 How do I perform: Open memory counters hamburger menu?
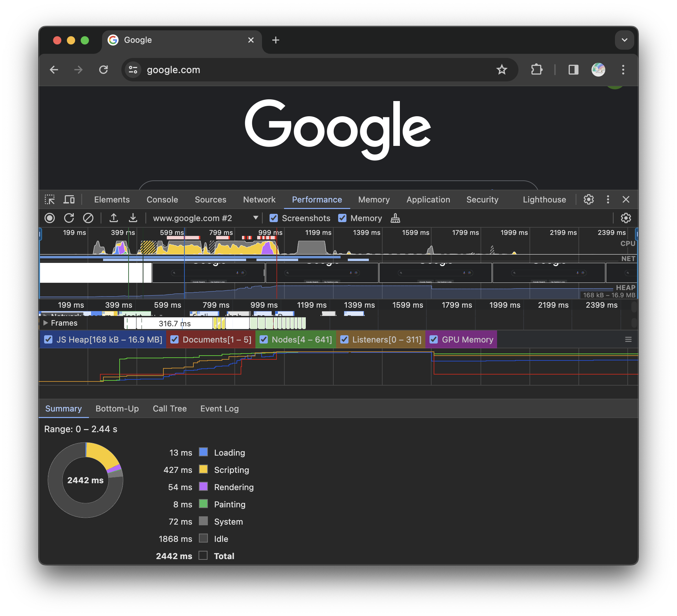(x=628, y=339)
